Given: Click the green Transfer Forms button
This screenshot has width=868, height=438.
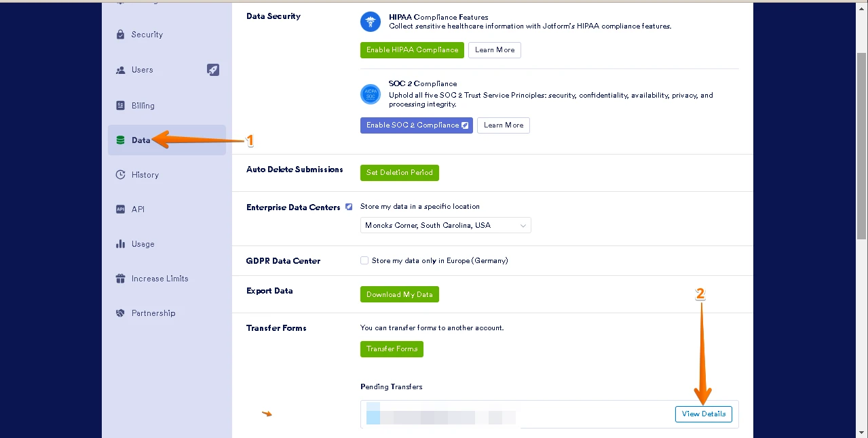Looking at the screenshot, I should [392, 349].
